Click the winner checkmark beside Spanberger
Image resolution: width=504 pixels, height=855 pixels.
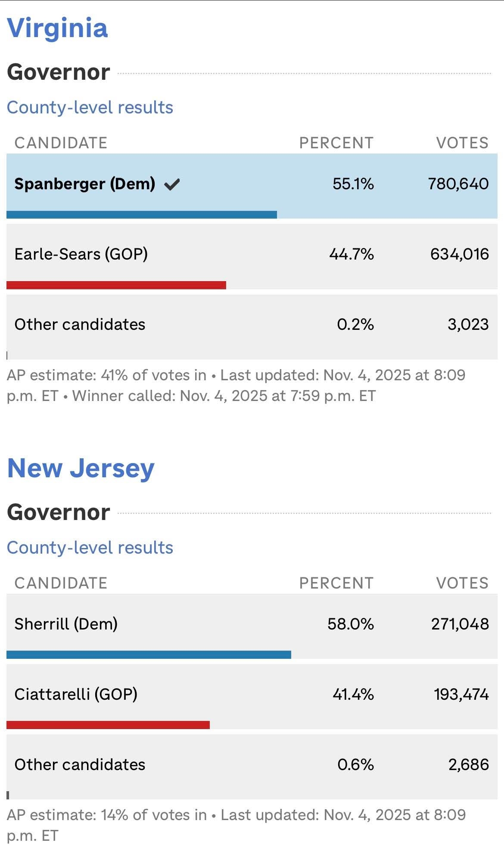tap(171, 185)
